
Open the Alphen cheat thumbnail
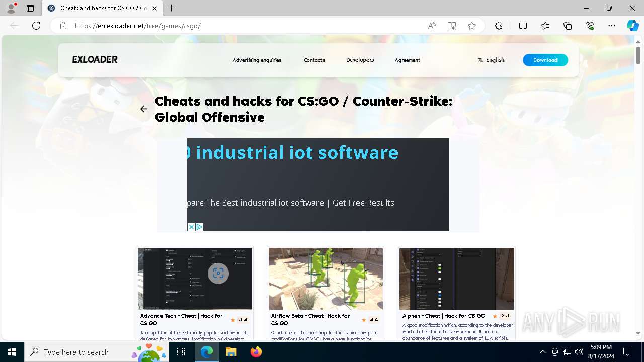(x=457, y=279)
